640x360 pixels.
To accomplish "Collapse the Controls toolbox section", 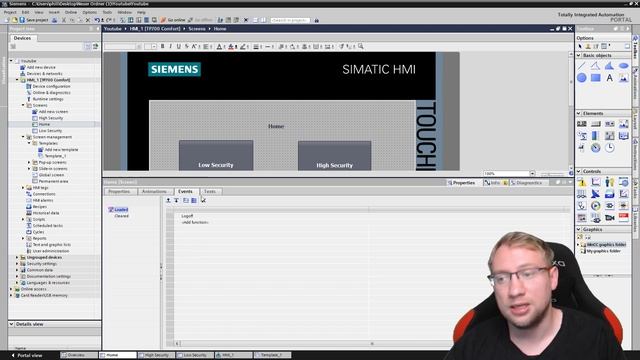I will pyautogui.click(x=579, y=171).
